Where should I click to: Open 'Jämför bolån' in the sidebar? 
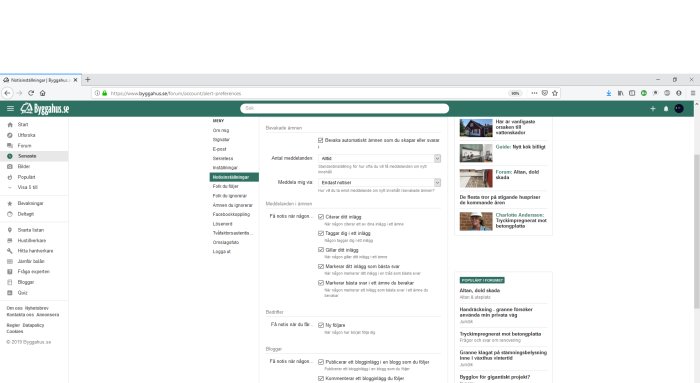[x=31, y=261]
